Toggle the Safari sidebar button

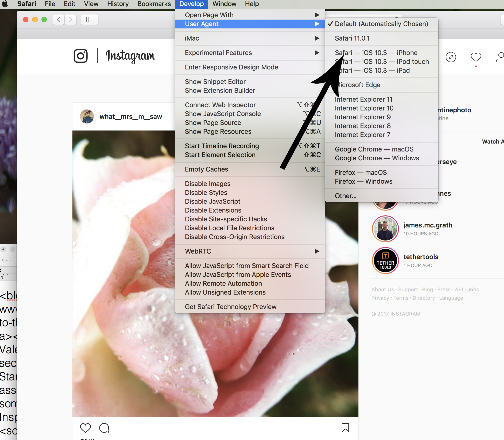click(90, 19)
